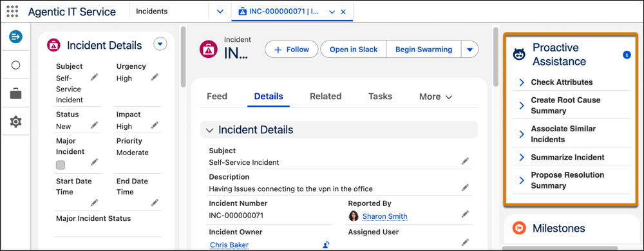Click the orange Milestones flag icon
The width and height of the screenshot is (644, 251).
(x=519, y=228)
